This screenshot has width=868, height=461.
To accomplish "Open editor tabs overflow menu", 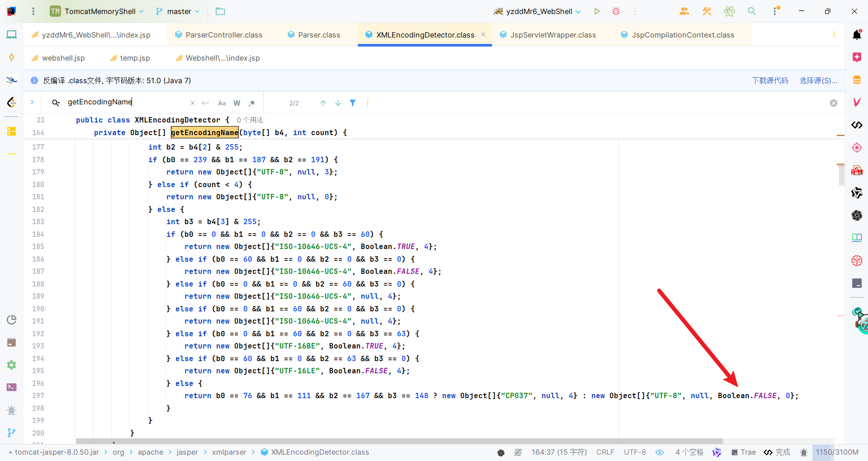I will click(x=834, y=34).
